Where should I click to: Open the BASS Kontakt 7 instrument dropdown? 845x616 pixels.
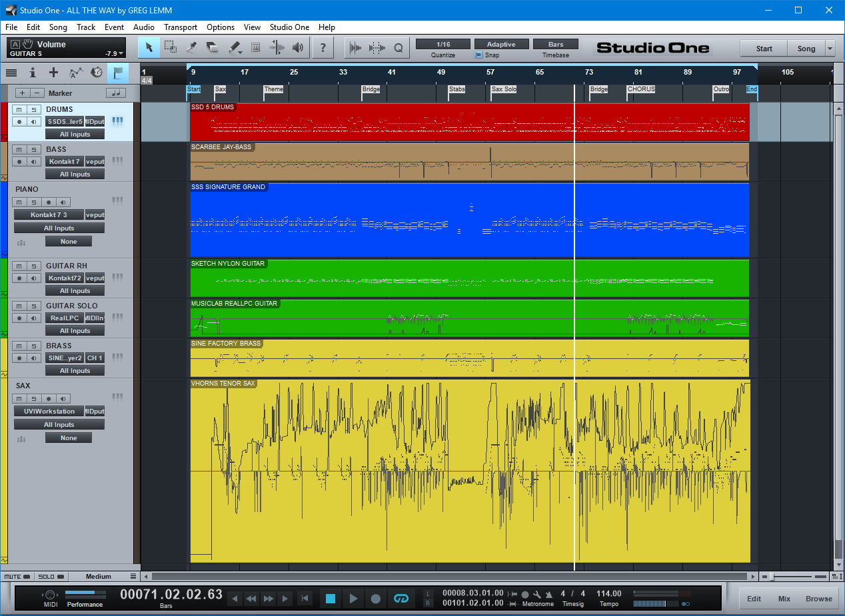click(65, 161)
